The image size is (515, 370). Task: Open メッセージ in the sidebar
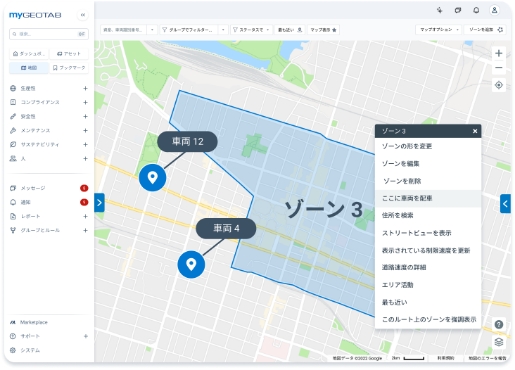(x=33, y=188)
